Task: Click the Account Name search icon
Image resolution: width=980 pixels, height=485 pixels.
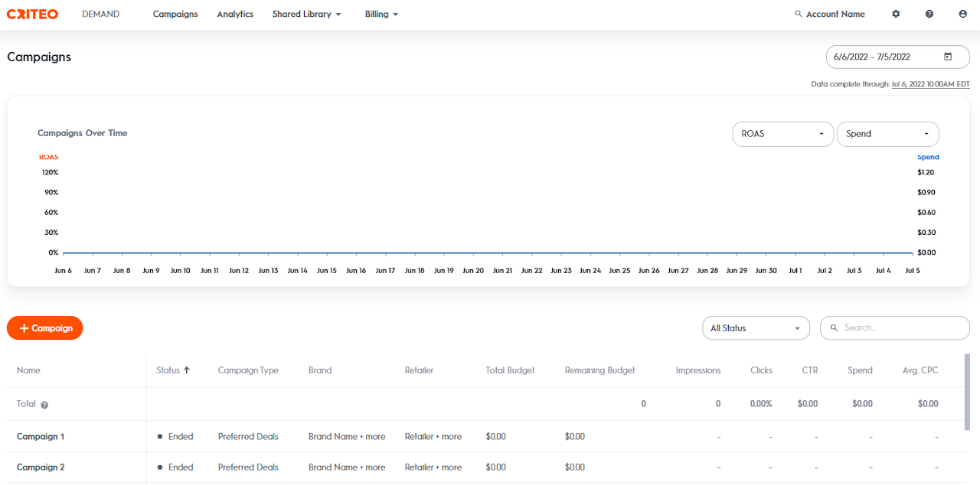Action: pos(799,14)
